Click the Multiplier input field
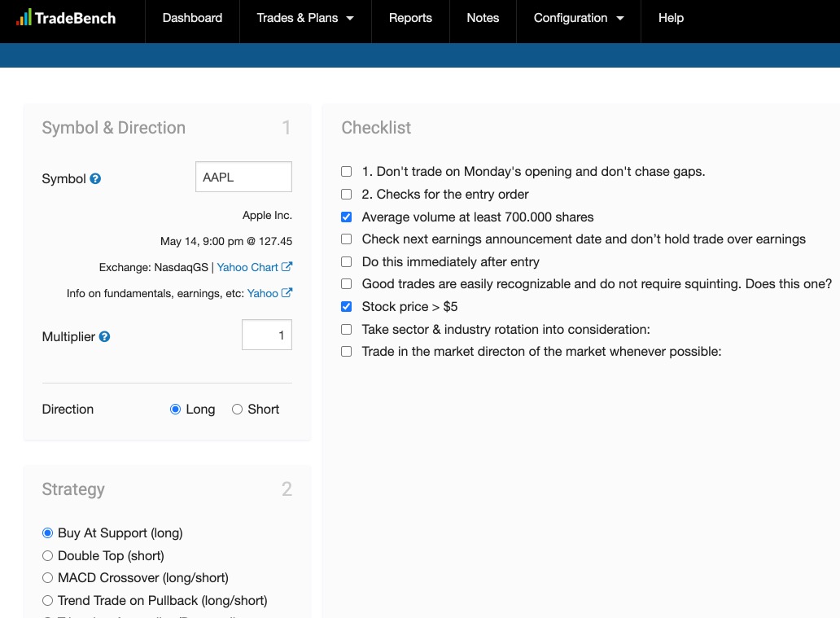 pyautogui.click(x=267, y=335)
